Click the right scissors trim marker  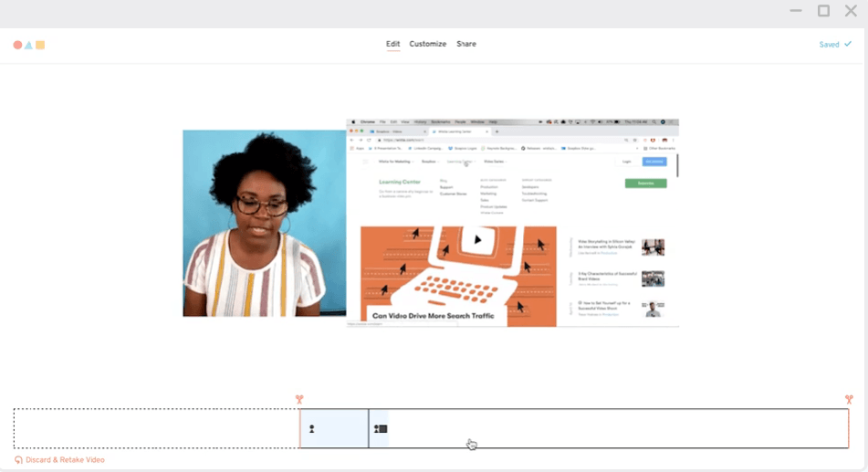pyautogui.click(x=849, y=400)
